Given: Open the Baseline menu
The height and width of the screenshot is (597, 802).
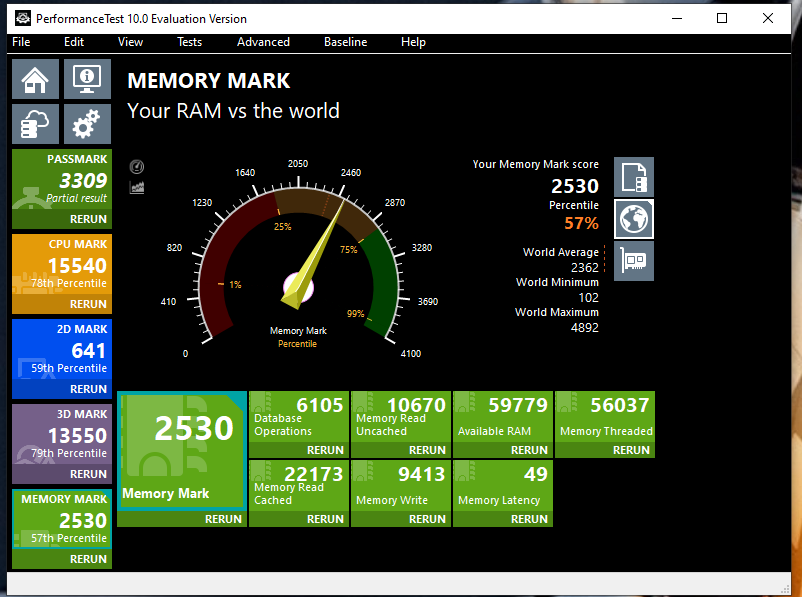Looking at the screenshot, I should 345,42.
